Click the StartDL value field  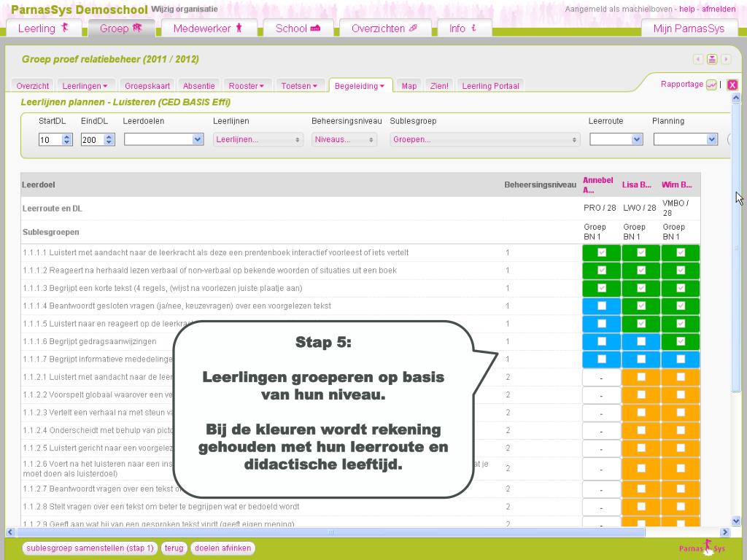coord(50,139)
